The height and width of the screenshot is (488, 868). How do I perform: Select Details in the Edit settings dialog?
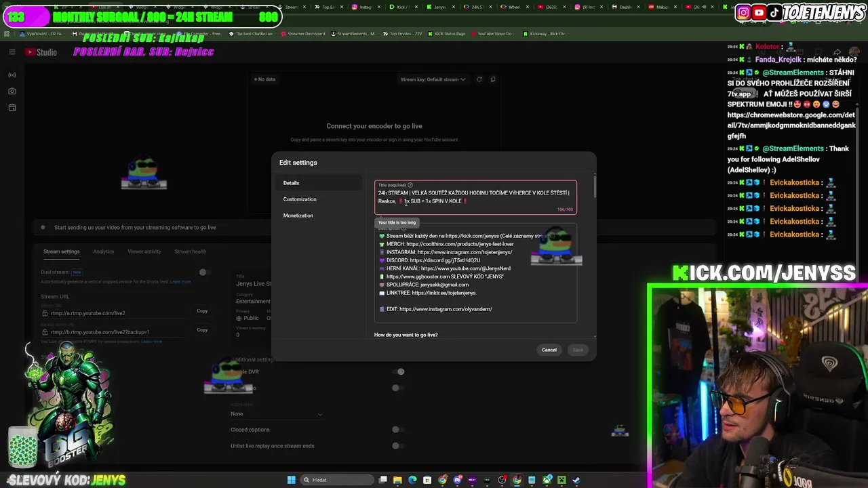(x=319, y=183)
